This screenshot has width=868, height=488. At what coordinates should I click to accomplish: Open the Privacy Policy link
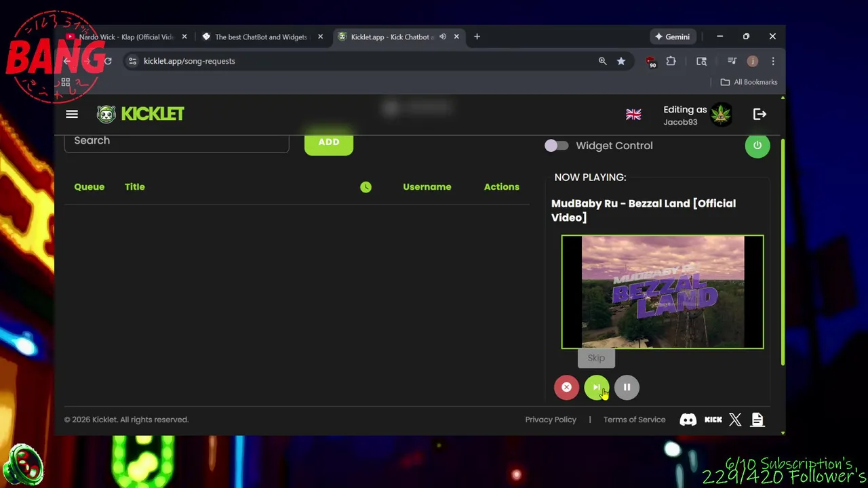point(551,420)
